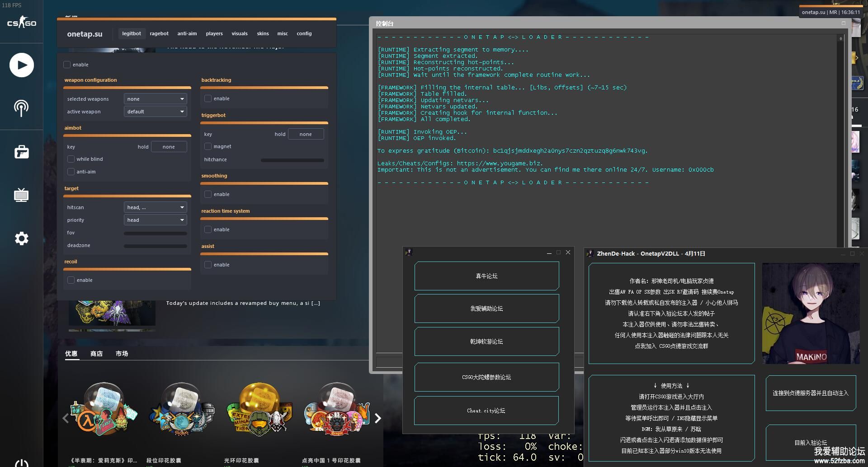
Task: Open the CS:GO settings gear icon
Action: 21,238
